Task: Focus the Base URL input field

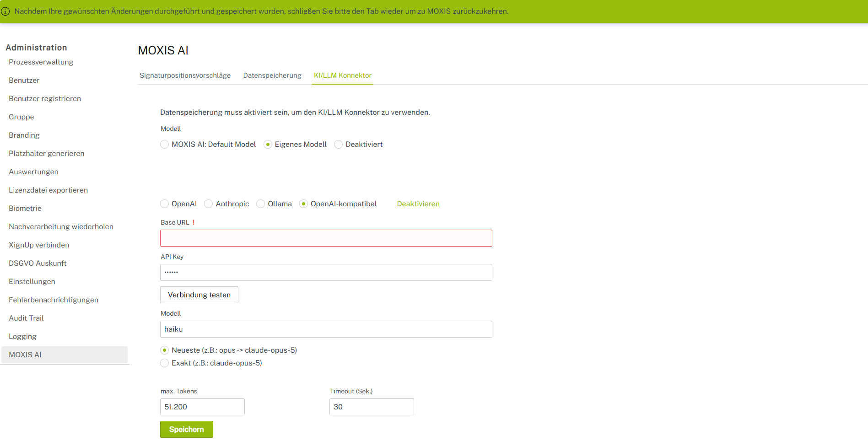Action: (x=326, y=238)
